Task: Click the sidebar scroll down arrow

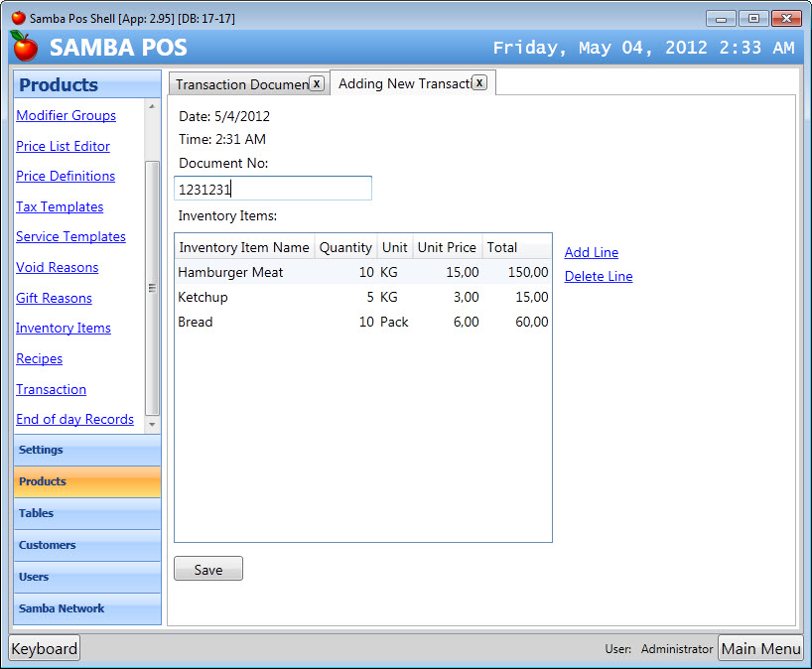Action: coord(152,425)
